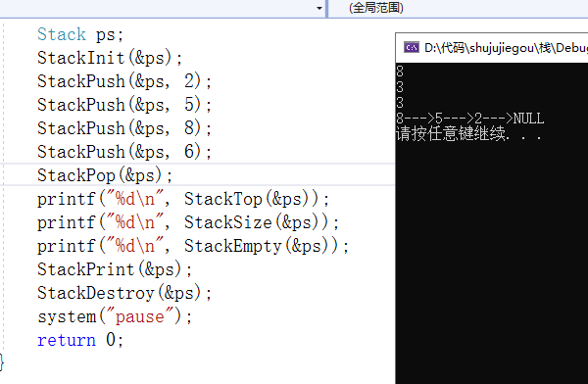
Task: Click the console window title path text
Action: (506, 48)
